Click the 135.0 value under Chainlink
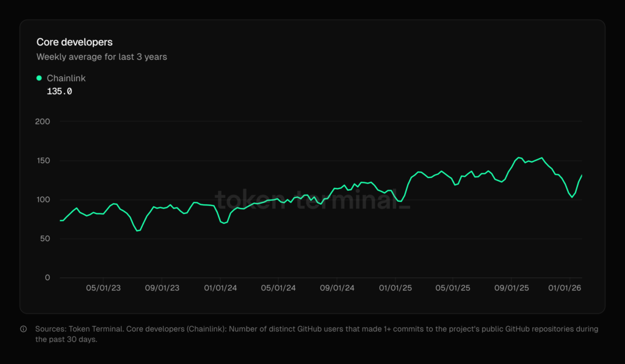Screen dimensions: 625x364 point(59,91)
